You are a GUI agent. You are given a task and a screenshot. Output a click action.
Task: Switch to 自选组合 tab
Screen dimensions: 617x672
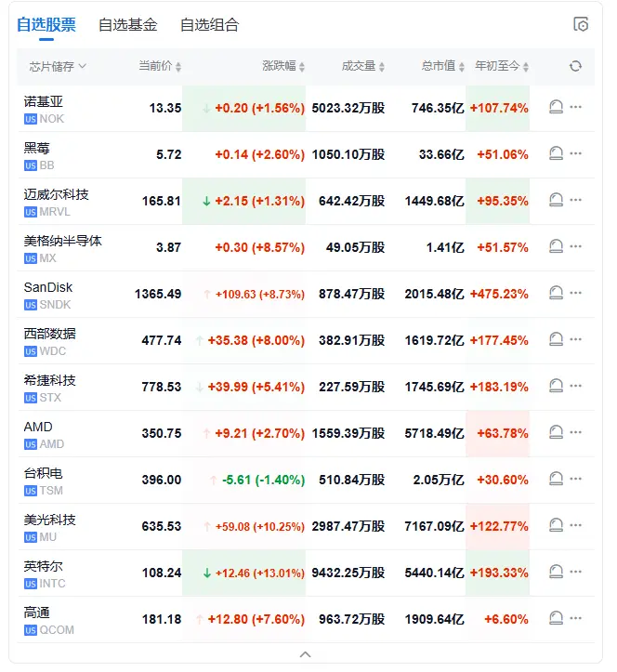point(209,25)
